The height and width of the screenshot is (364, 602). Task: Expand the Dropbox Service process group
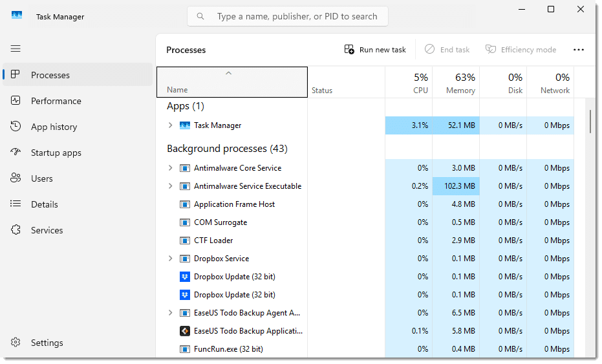click(171, 259)
